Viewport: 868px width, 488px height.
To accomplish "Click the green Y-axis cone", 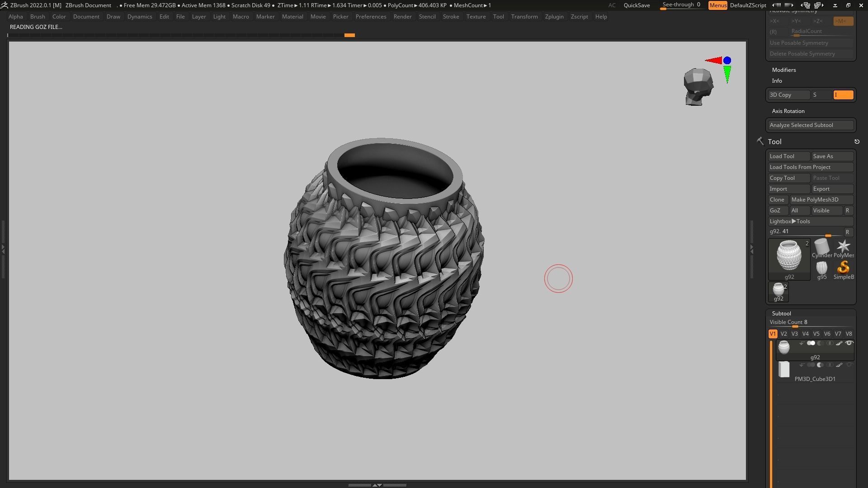I will click(x=727, y=75).
